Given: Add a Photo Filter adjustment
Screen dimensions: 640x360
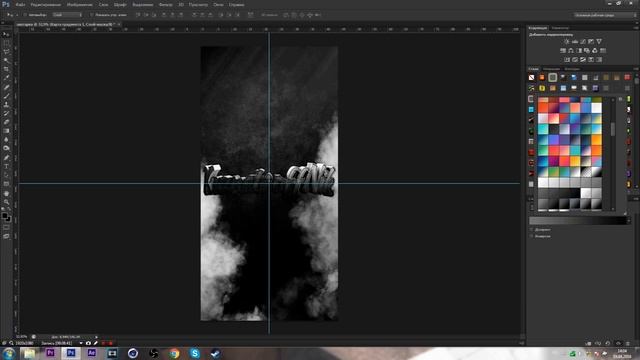Looking at the screenshot, I should (x=587, y=51).
